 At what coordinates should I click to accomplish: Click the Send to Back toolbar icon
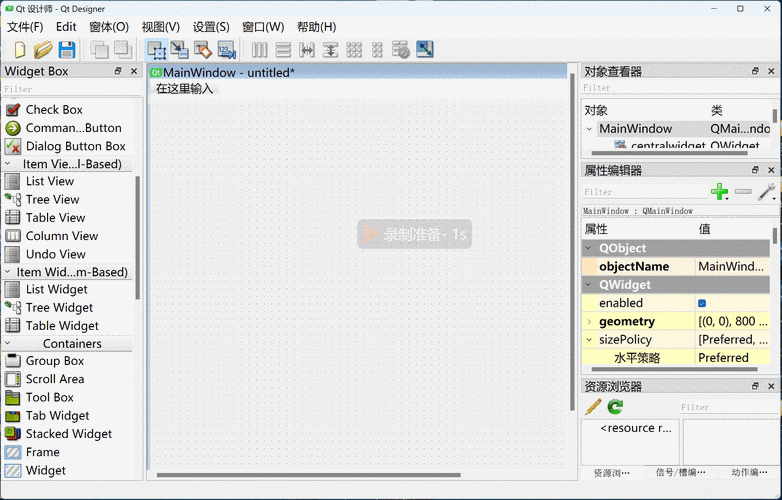(99, 49)
